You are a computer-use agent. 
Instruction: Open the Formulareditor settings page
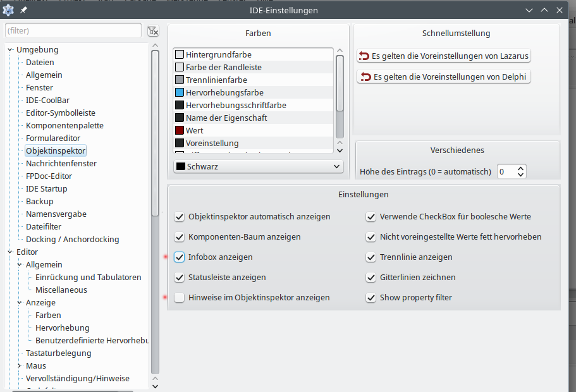pyautogui.click(x=52, y=138)
